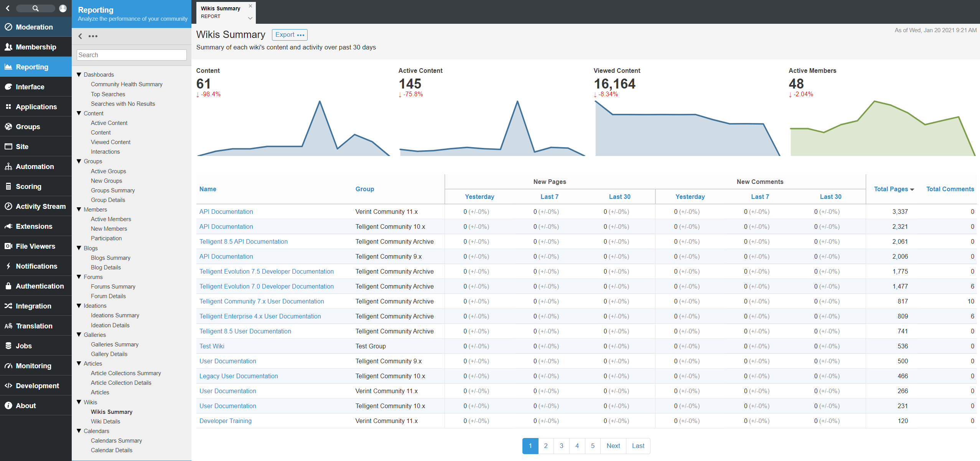Collapse the Blogs tree section
Viewport: 980px width, 461px height.
(x=79, y=248)
